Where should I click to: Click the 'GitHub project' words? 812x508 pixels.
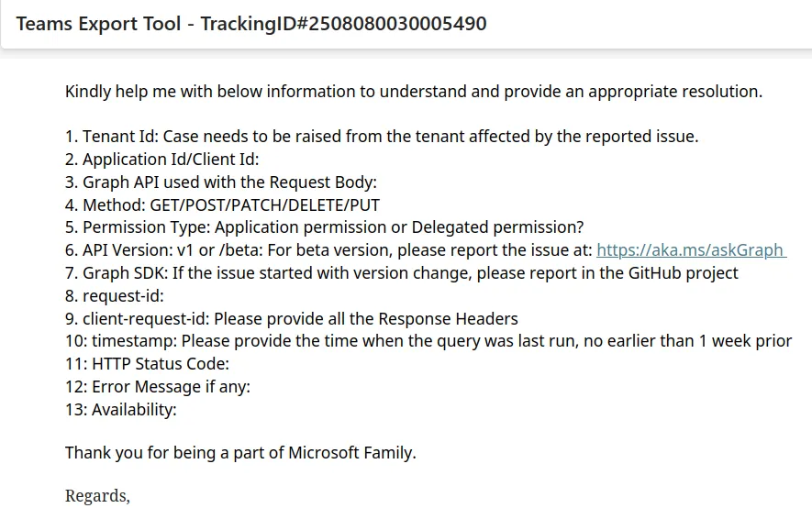pyautogui.click(x=681, y=273)
